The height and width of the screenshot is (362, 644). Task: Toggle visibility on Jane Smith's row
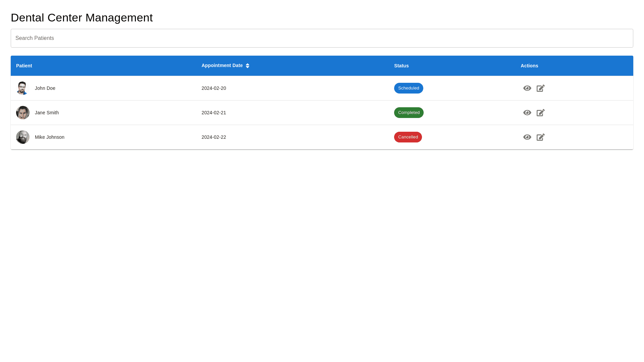click(x=527, y=113)
